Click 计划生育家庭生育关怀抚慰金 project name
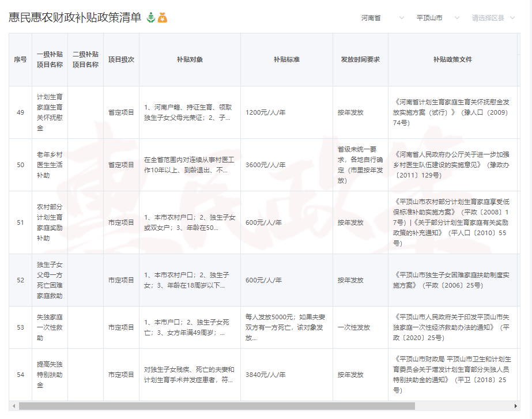Screen dimensions: 532x419 click(50, 112)
